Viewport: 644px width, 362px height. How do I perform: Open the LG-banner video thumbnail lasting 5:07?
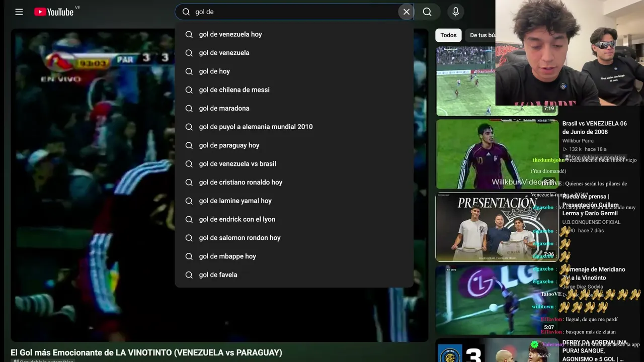coord(497,300)
